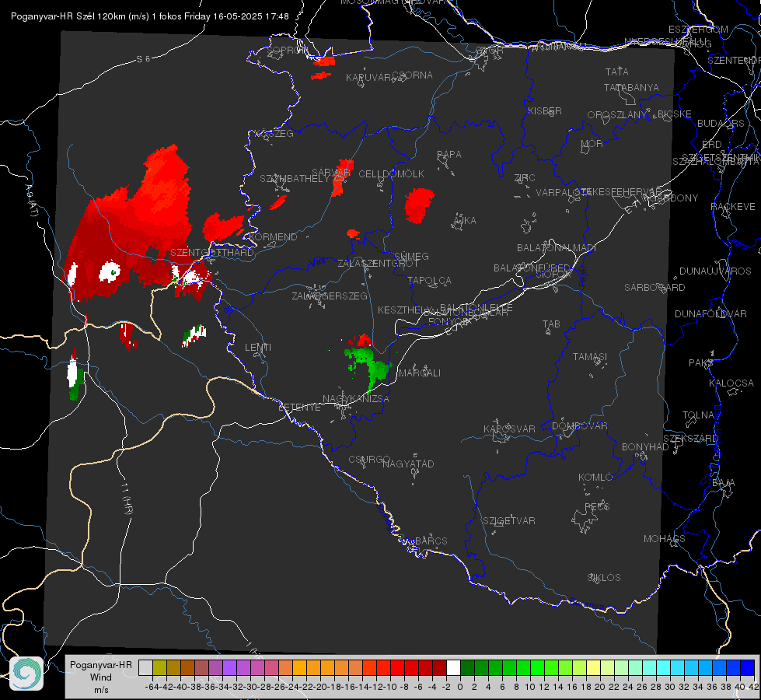
Task: Click the PAKS city label
Action: (701, 363)
